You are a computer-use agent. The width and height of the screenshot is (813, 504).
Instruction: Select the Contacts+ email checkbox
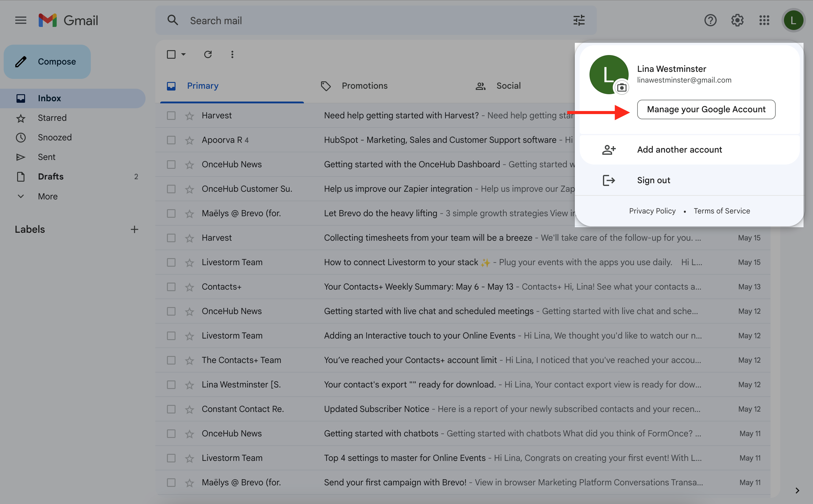pyautogui.click(x=171, y=287)
